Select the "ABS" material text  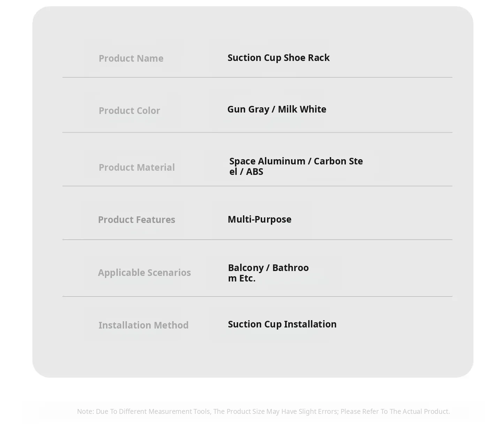[254, 172]
